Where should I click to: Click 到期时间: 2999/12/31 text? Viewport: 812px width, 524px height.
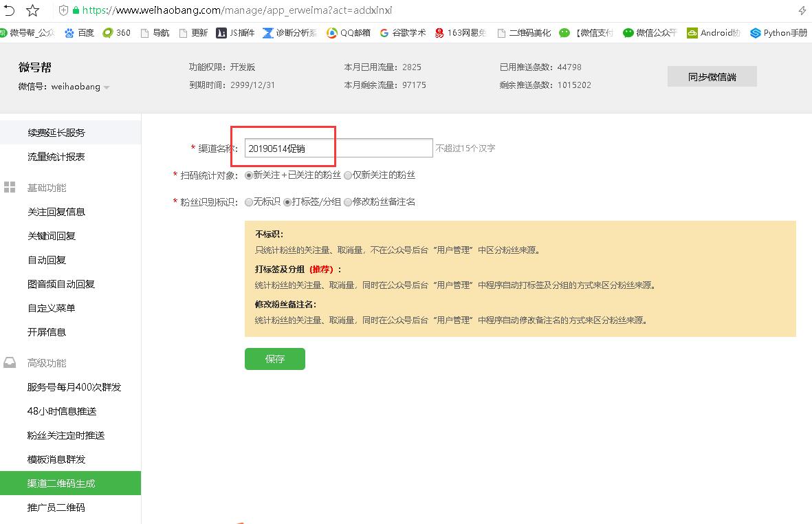pos(232,85)
